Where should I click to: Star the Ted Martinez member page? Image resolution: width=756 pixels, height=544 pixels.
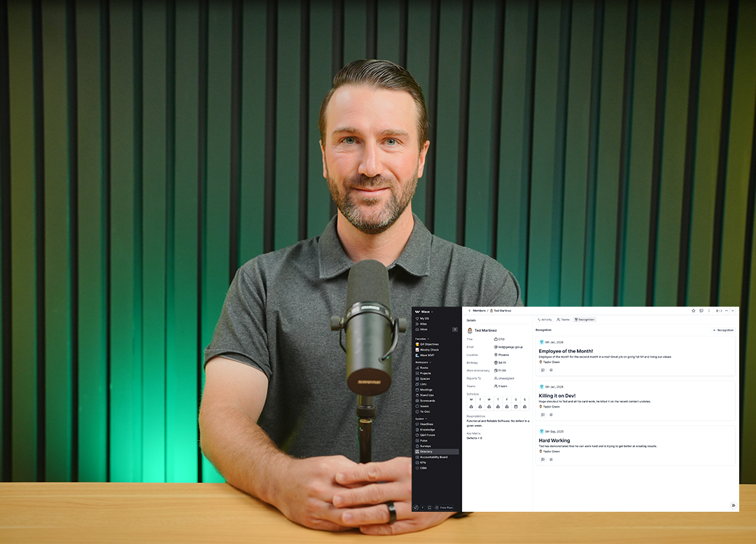(x=693, y=311)
